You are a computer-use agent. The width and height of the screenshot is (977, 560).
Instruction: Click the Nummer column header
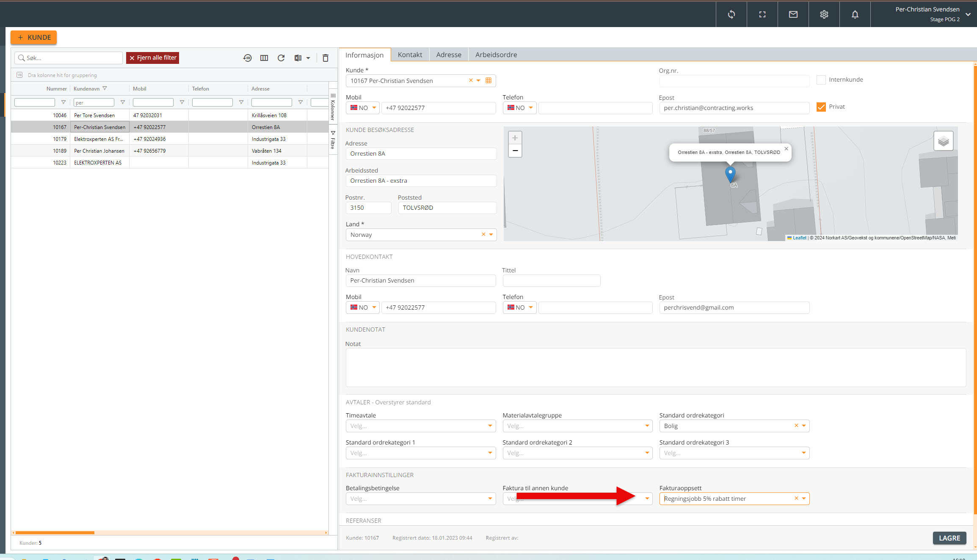(x=57, y=88)
